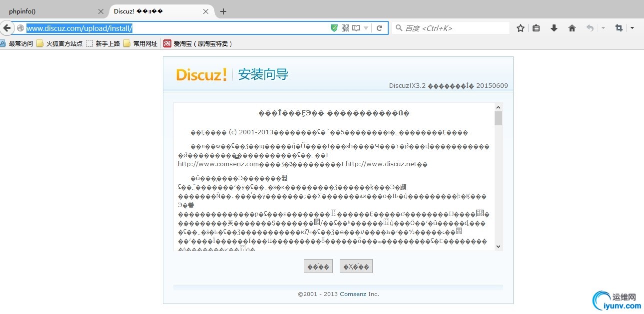Screen dimensions: 644x314
Task: Go to the browser home page icon
Action: click(x=572, y=28)
